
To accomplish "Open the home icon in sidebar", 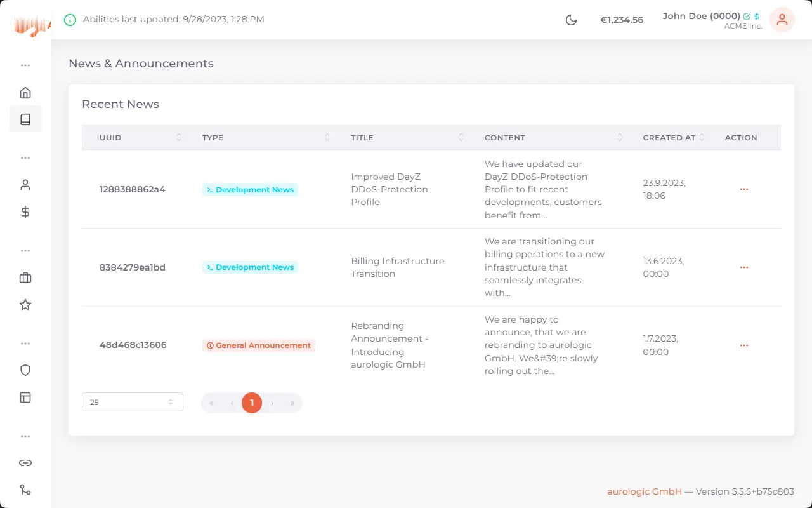I will tap(25, 93).
